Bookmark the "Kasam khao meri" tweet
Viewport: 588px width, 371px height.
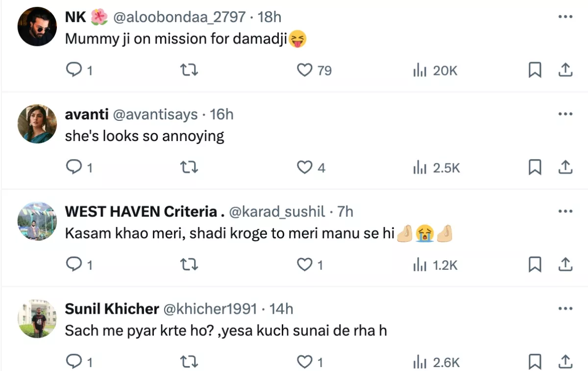[x=535, y=265]
